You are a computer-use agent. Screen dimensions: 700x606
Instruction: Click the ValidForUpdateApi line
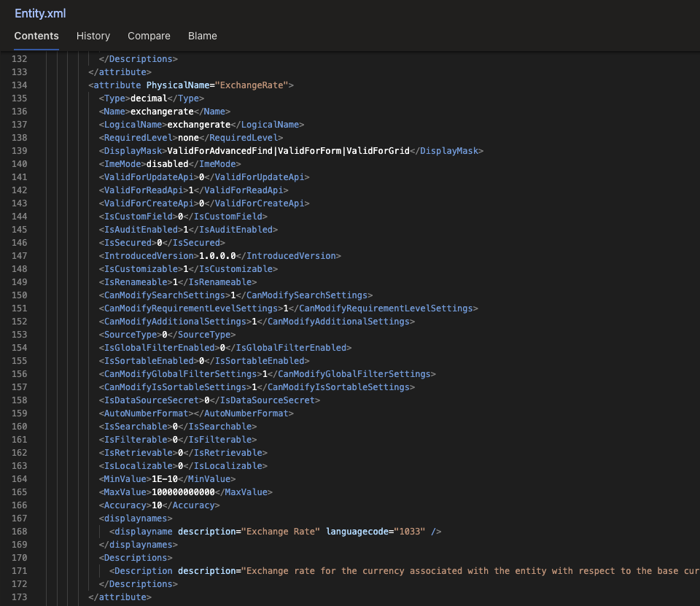pos(204,177)
